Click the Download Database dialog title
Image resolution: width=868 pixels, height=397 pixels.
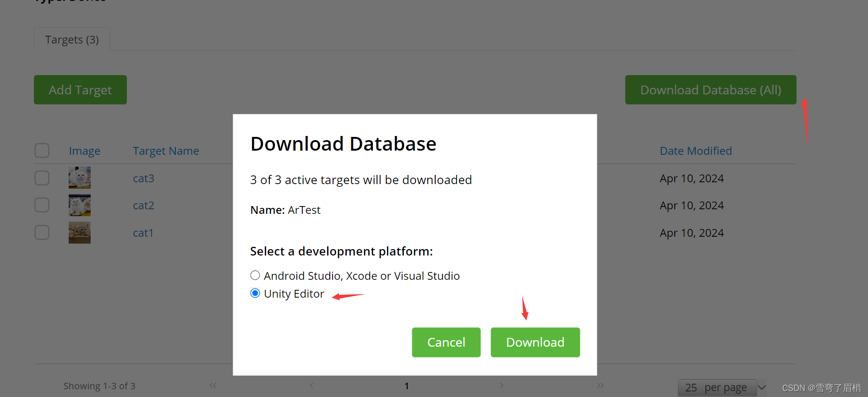pos(344,144)
